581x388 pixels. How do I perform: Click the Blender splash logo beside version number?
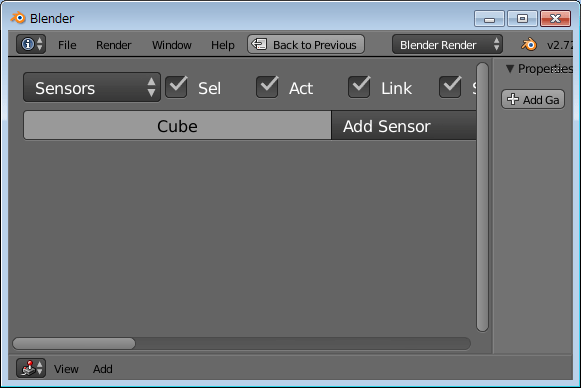coord(529,44)
